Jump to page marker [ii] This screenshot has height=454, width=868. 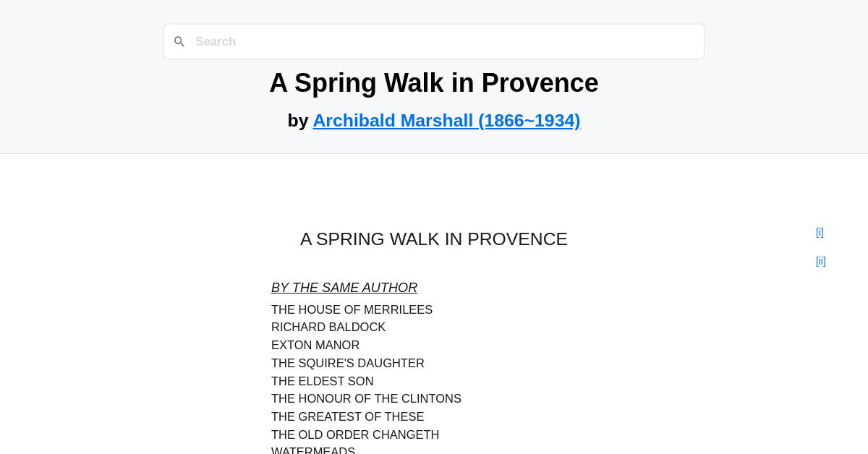pos(820,261)
